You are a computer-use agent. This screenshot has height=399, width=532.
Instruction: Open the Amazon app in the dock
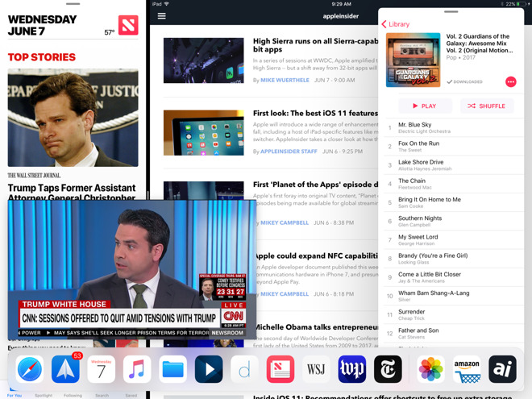tap(467, 369)
